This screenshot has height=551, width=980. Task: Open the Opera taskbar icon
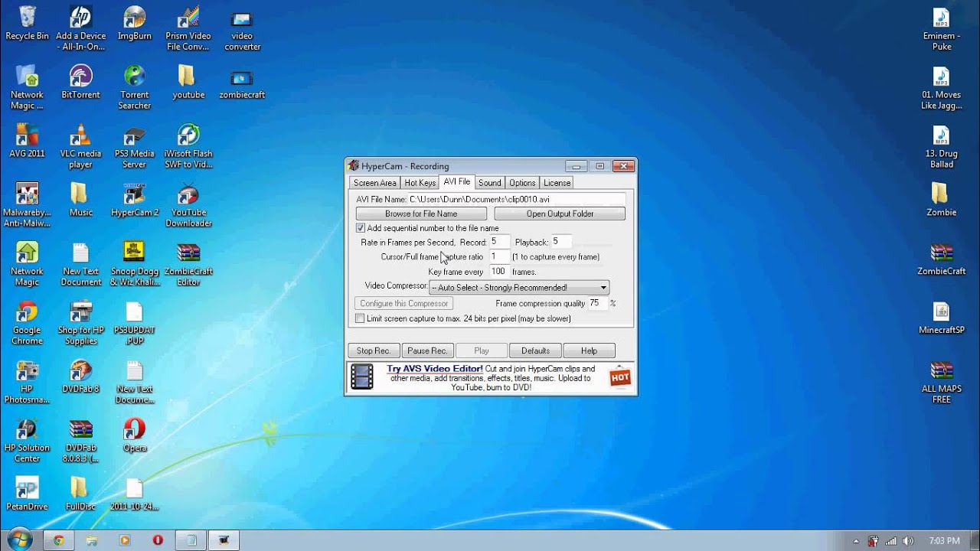[x=158, y=540]
